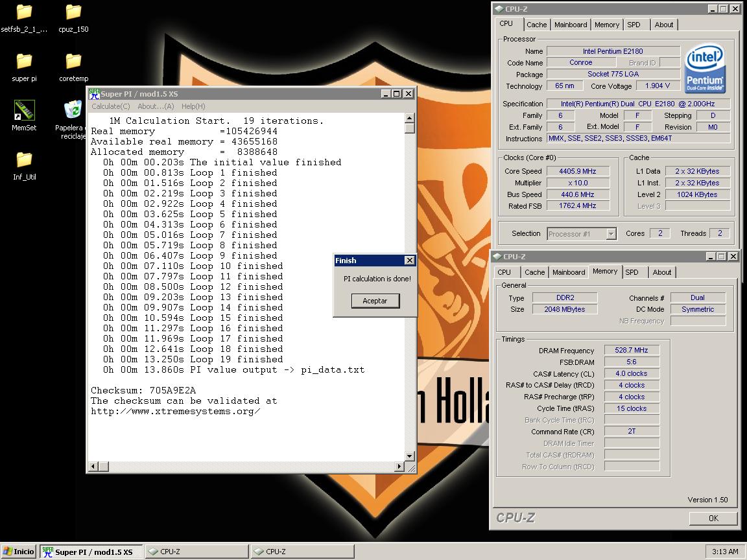Close the Finish dialog with X
747x560 pixels.
pyautogui.click(x=409, y=261)
